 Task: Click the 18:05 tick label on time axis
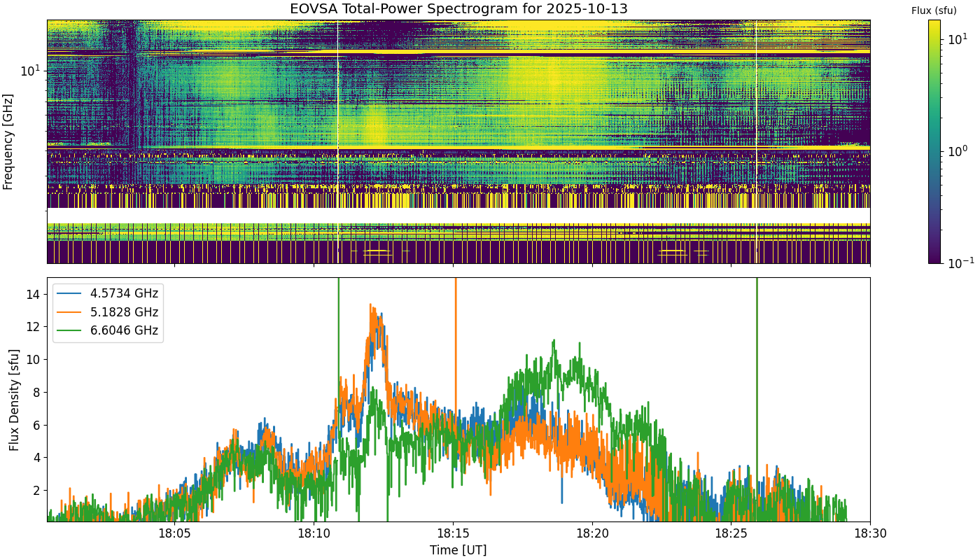tap(174, 535)
